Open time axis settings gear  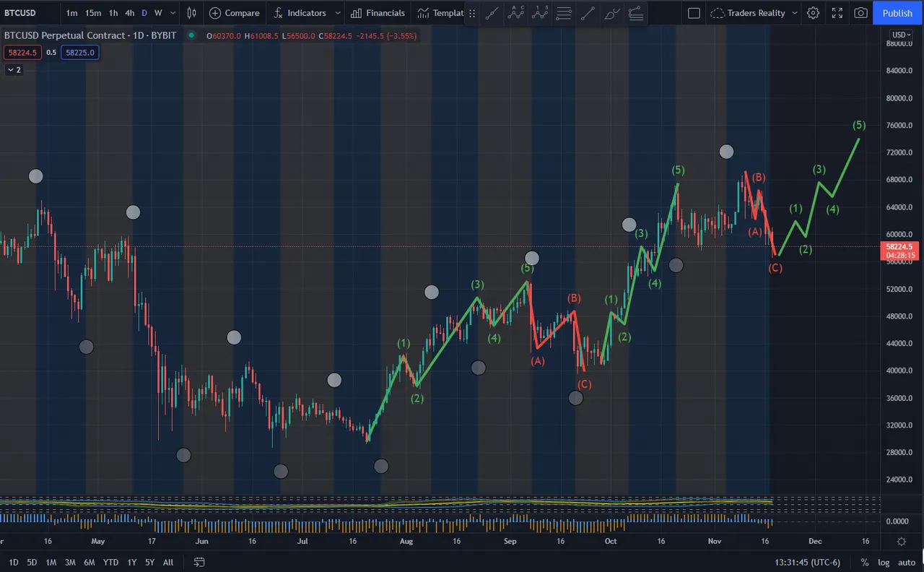901,542
